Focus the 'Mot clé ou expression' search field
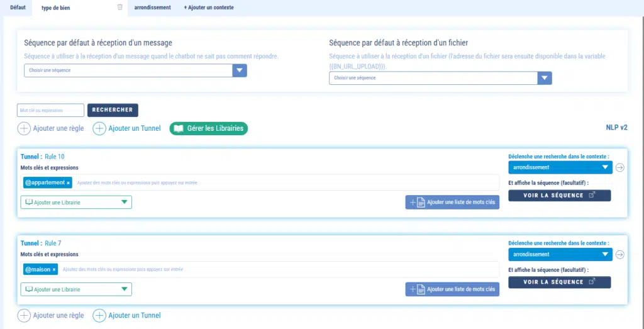The width and height of the screenshot is (644, 329). pyautogui.click(x=50, y=110)
